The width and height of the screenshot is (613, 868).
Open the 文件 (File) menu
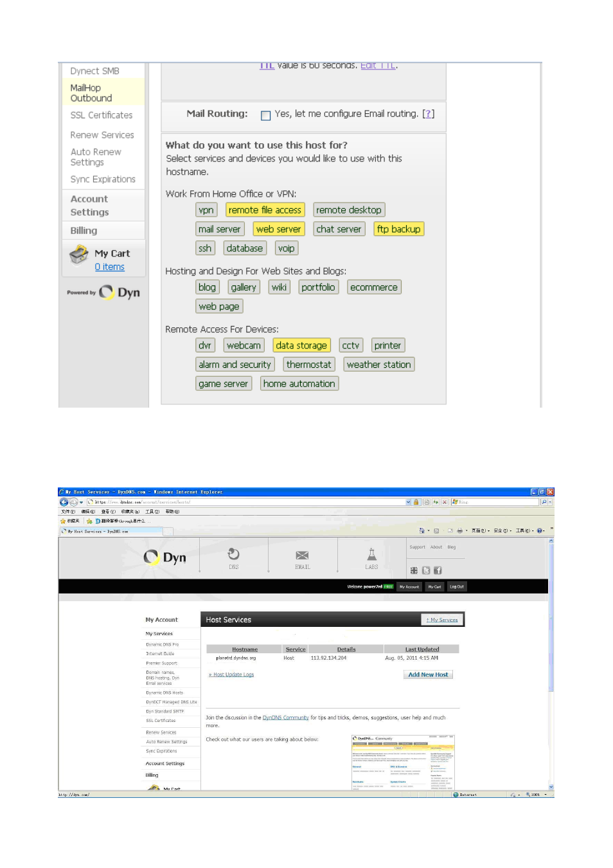tap(67, 512)
